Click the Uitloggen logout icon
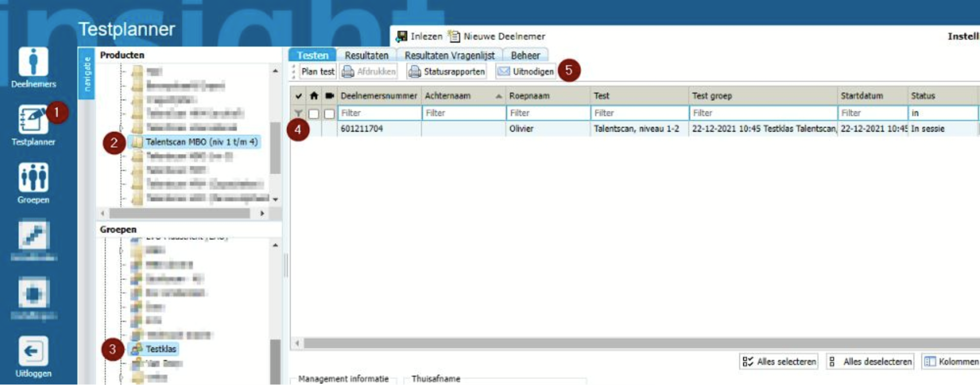This screenshot has height=385, width=980. (x=33, y=351)
